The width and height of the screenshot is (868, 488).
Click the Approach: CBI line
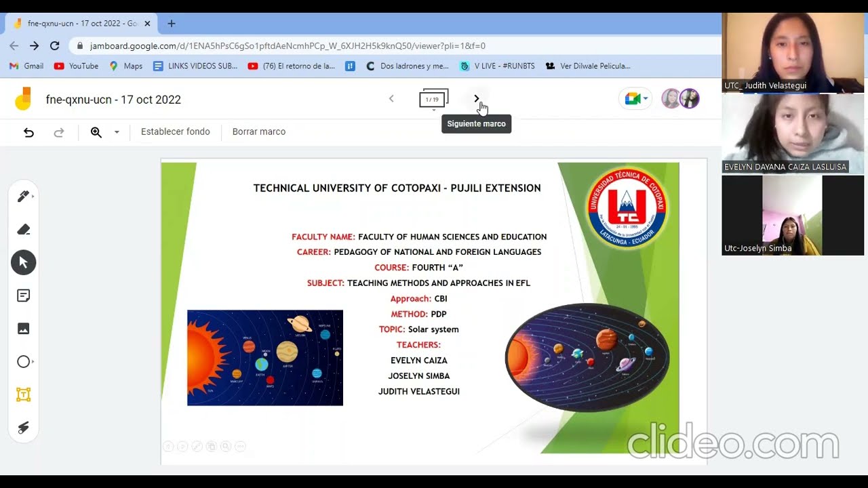click(x=418, y=298)
